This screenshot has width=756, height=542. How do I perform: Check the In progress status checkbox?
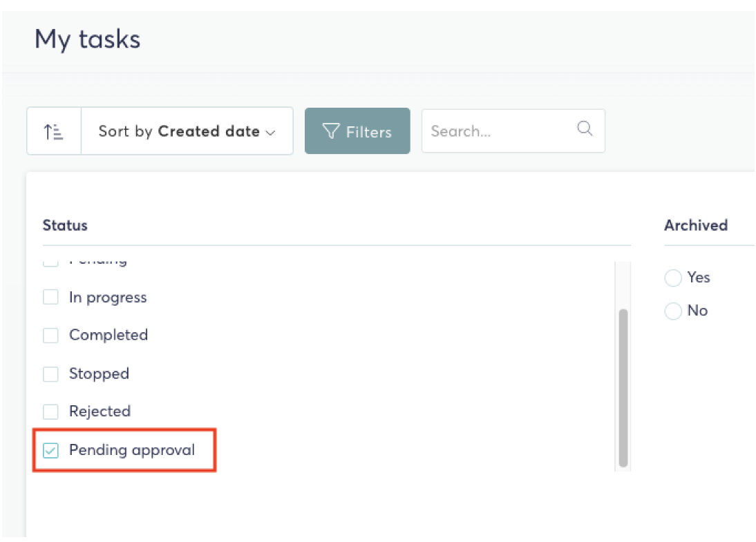[50, 297]
